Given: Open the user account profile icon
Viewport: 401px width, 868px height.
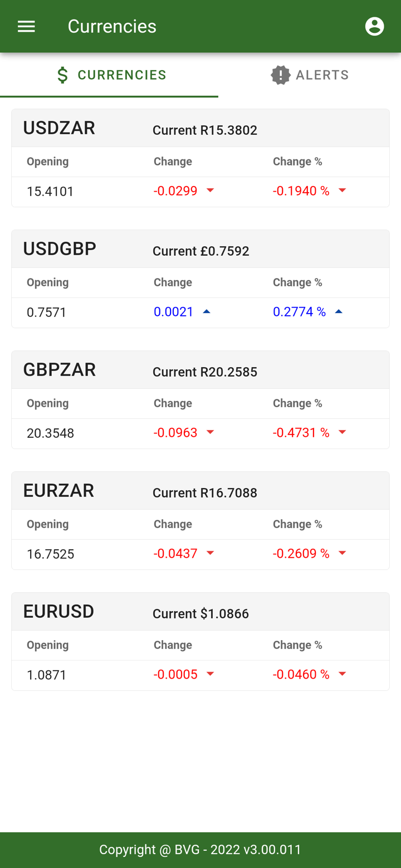Looking at the screenshot, I should (x=374, y=26).
